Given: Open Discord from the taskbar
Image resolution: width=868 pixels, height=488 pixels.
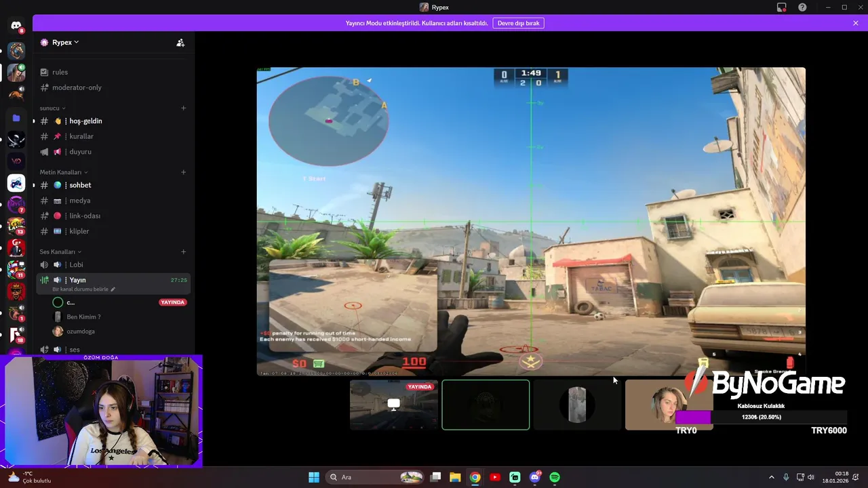Looking at the screenshot, I should point(535,477).
